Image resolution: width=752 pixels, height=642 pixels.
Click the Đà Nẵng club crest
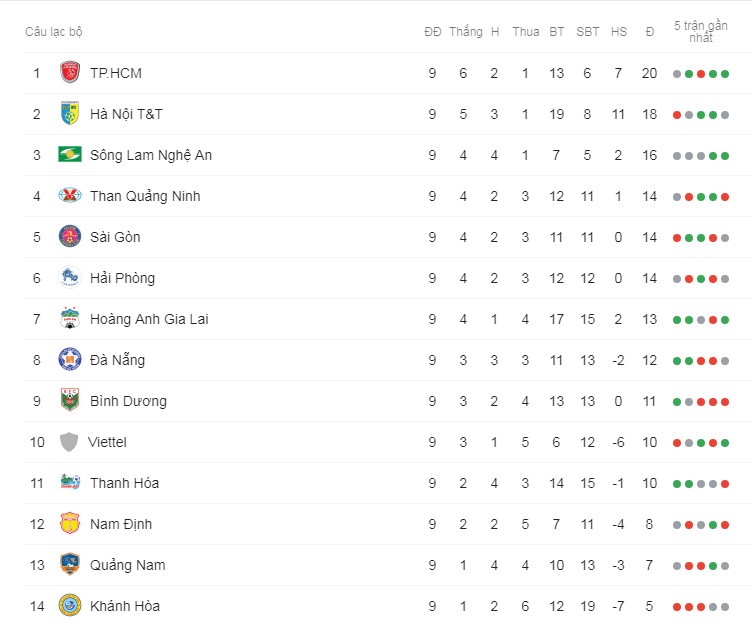(x=70, y=360)
